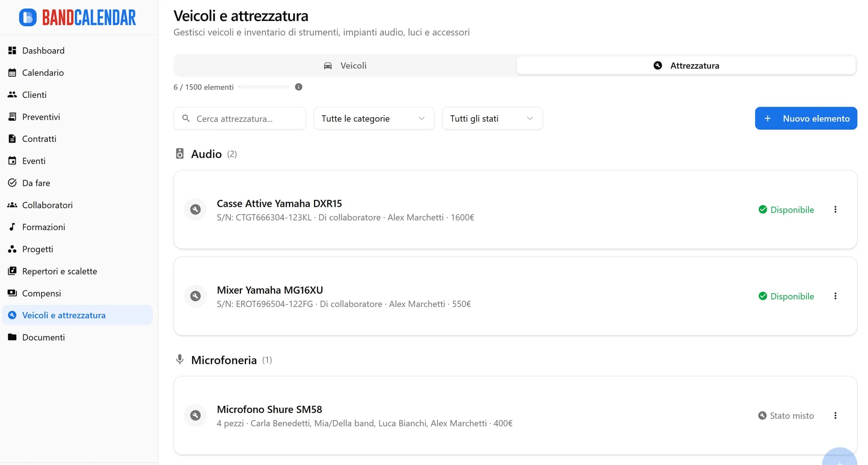Select the Eventi sidebar icon

(12, 161)
